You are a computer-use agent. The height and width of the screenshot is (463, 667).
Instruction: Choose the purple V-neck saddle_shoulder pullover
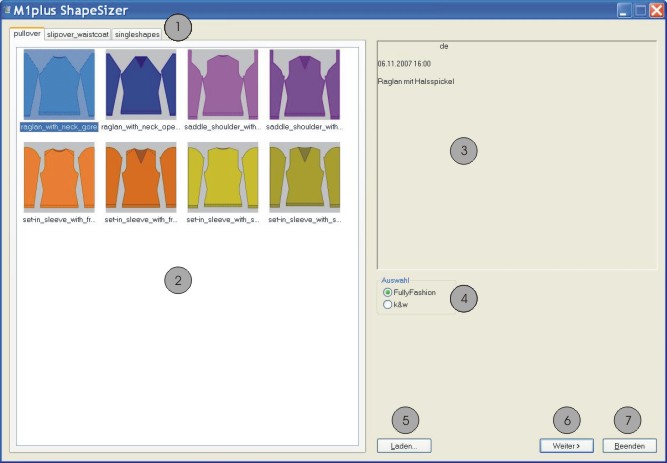tap(305, 85)
